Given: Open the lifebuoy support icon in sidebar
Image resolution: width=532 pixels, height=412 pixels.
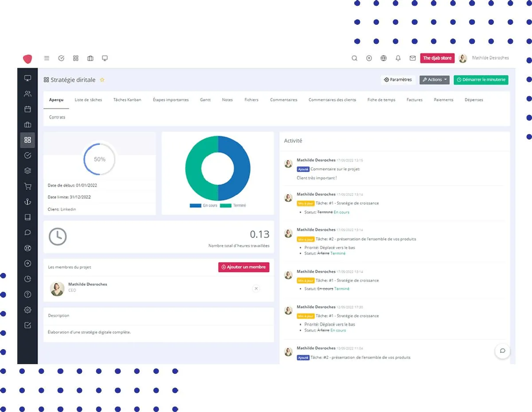Looking at the screenshot, I should coord(27,248).
